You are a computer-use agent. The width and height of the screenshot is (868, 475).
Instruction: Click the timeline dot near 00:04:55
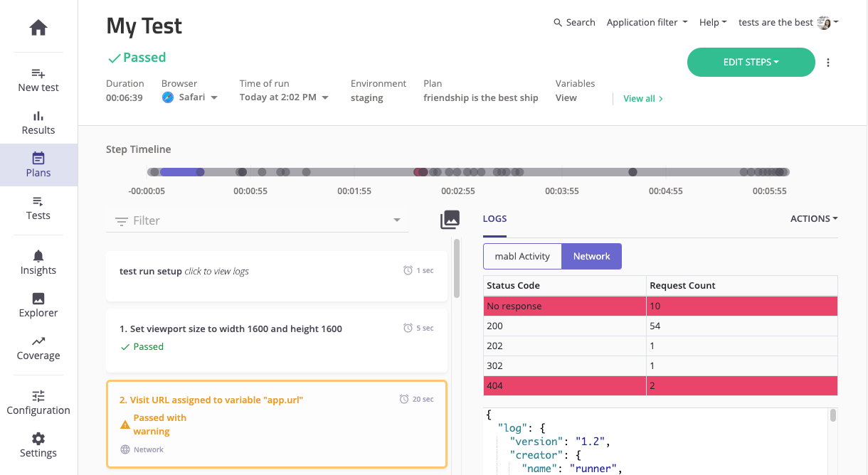pyautogui.click(x=633, y=172)
